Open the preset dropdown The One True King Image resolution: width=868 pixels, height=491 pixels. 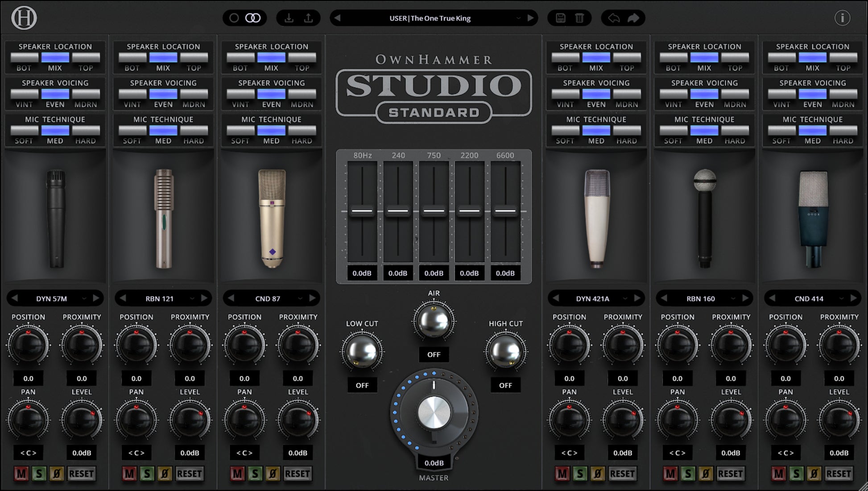point(434,18)
